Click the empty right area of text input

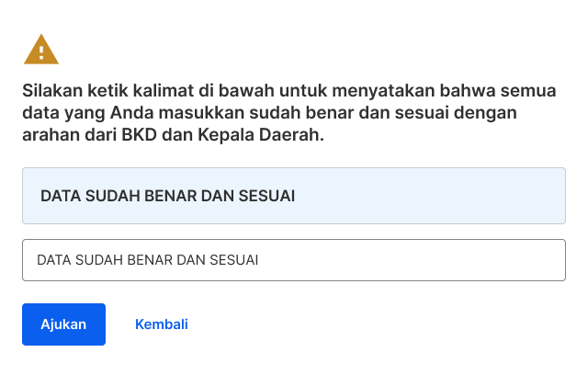click(413, 260)
